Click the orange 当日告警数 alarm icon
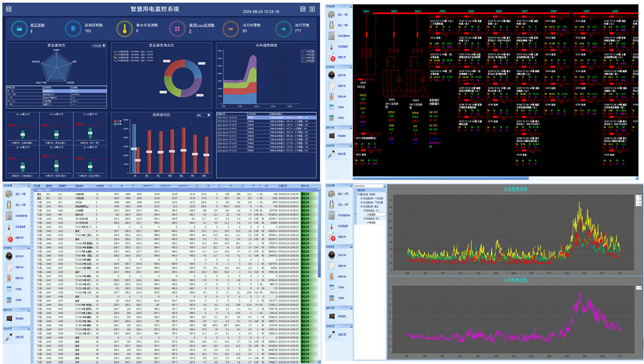644x364 pixels. click(x=230, y=28)
